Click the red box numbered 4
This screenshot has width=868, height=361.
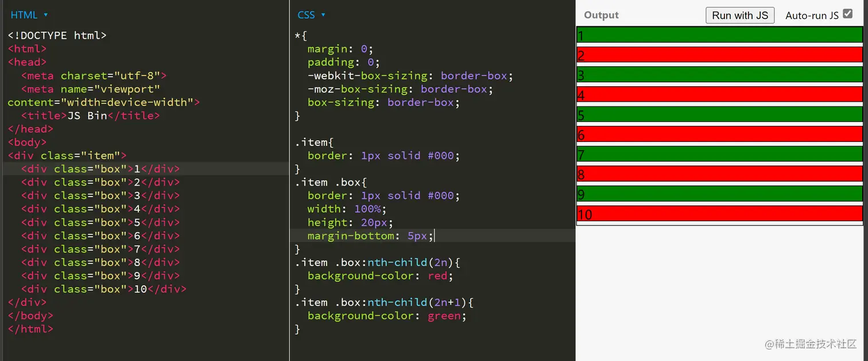(719, 94)
